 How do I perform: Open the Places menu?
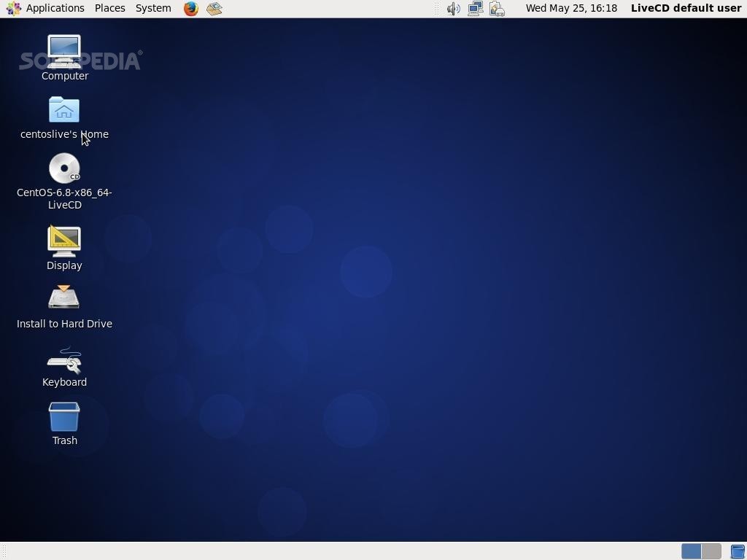click(109, 8)
